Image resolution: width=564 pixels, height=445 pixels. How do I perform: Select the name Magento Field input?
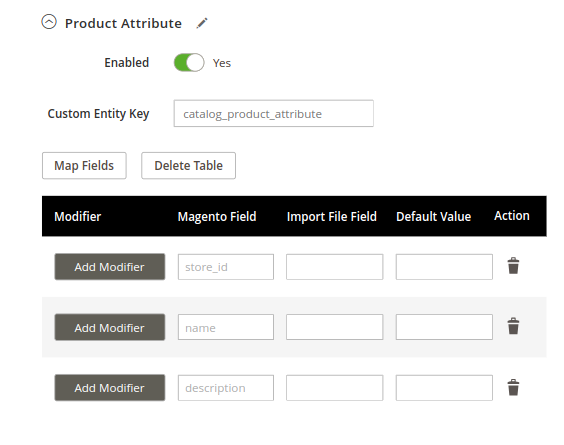226,327
